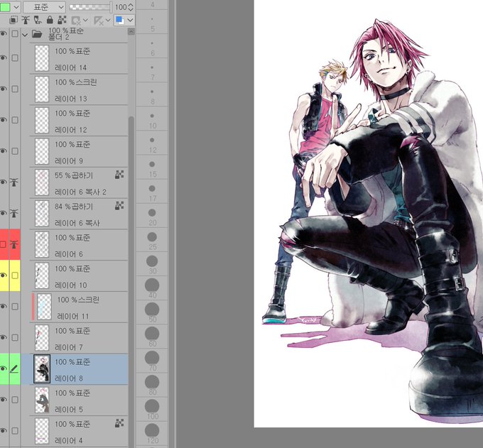
Task: Select the 레이어 10 layer row
Action: (x=79, y=275)
